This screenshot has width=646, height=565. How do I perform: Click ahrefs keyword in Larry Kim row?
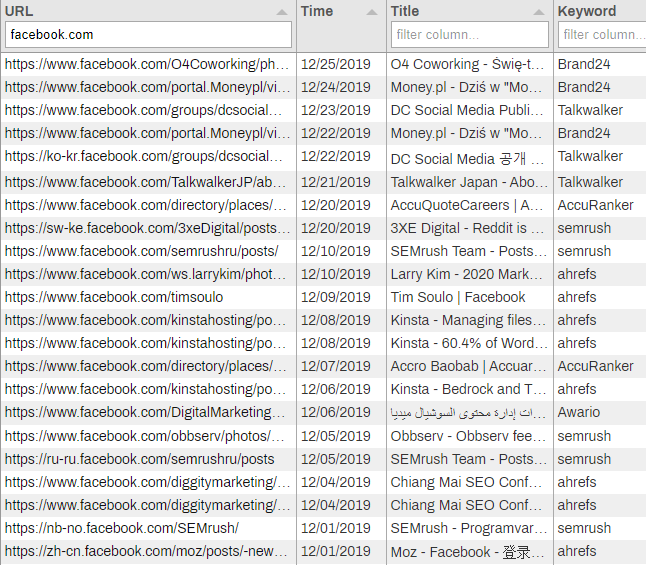(577, 274)
